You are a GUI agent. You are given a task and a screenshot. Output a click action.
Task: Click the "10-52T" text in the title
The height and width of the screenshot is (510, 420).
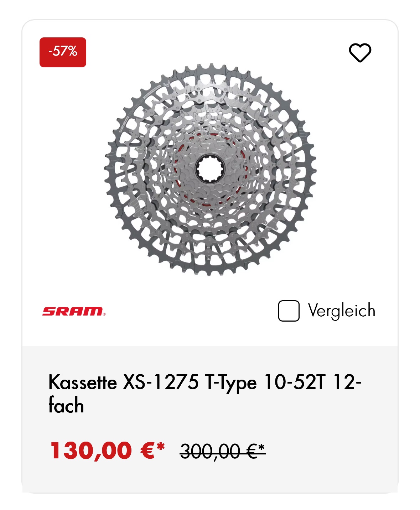[x=295, y=382]
